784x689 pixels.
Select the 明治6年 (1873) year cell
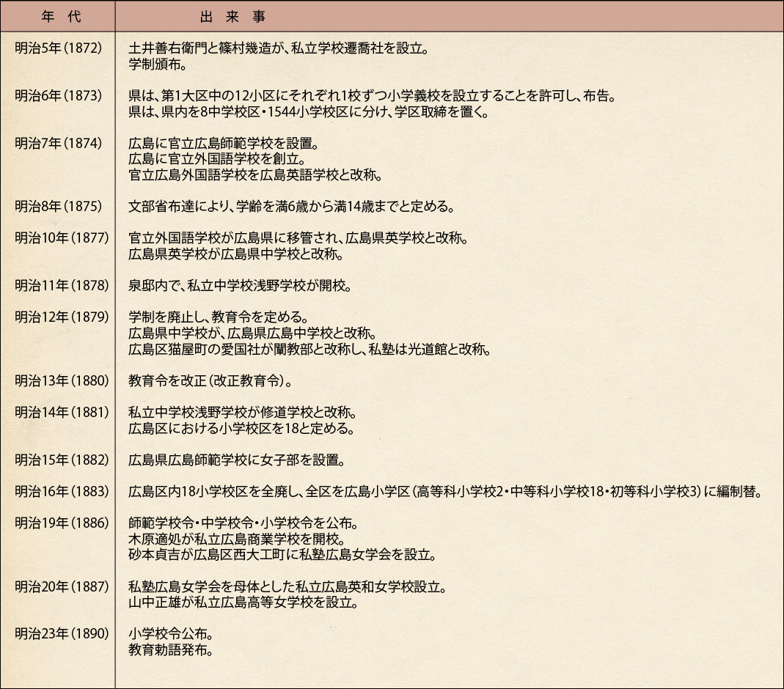58,95
